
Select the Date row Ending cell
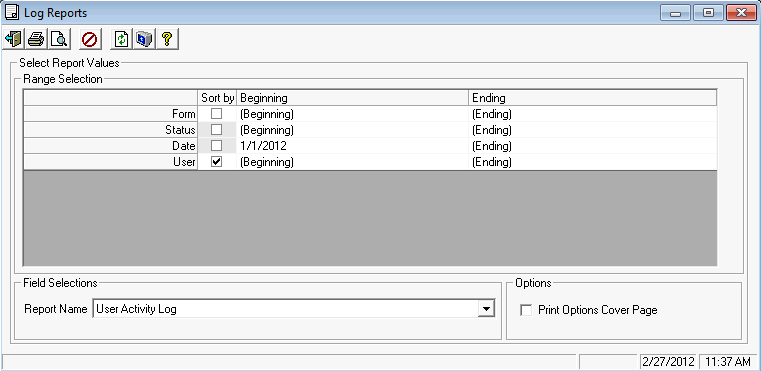tap(593, 146)
